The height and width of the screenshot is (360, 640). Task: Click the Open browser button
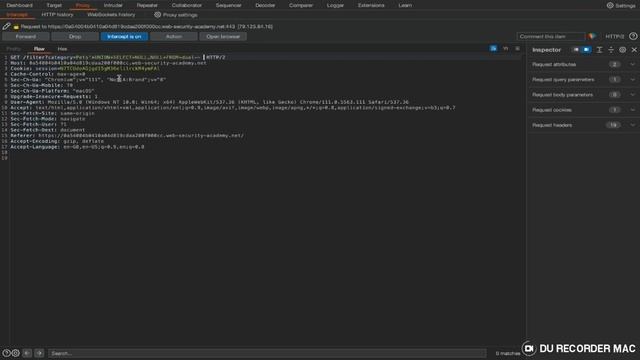click(x=223, y=36)
